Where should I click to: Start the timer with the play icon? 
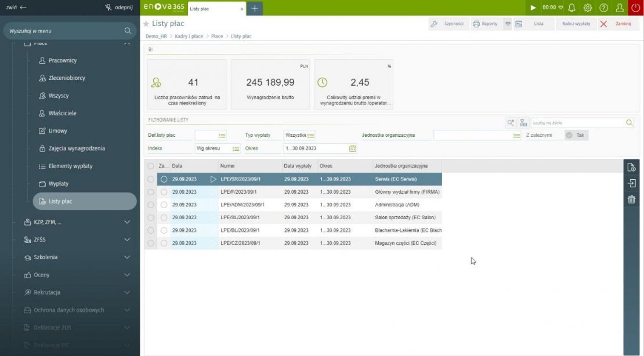(x=533, y=8)
